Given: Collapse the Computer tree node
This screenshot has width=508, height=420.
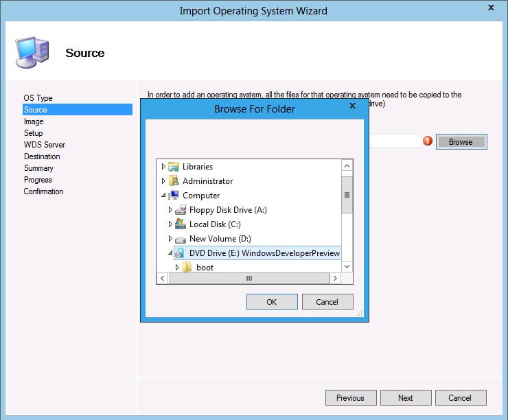Looking at the screenshot, I should click(x=163, y=196).
